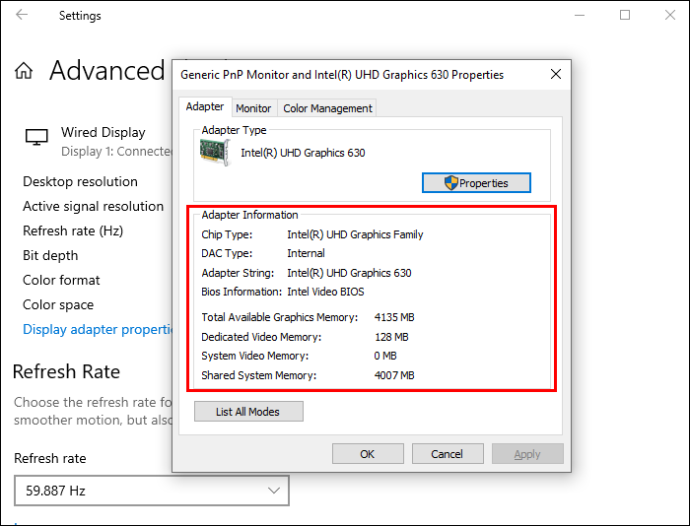Click the 'Refresh rate (Hz)' label
This screenshot has height=526, width=690.
pos(73,231)
